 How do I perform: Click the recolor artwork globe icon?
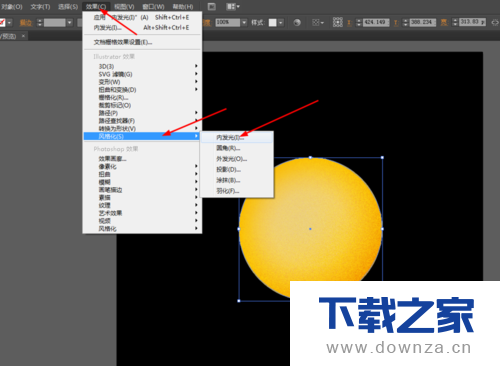(297, 23)
